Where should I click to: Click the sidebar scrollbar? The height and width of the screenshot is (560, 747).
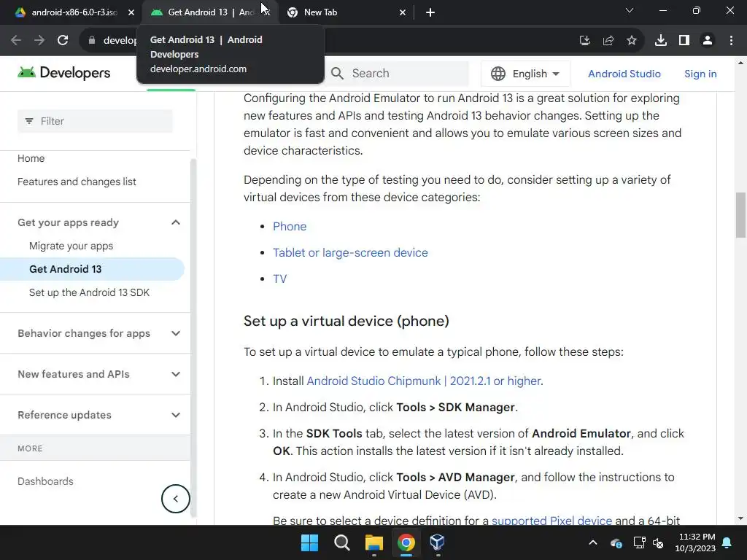[x=193, y=338]
